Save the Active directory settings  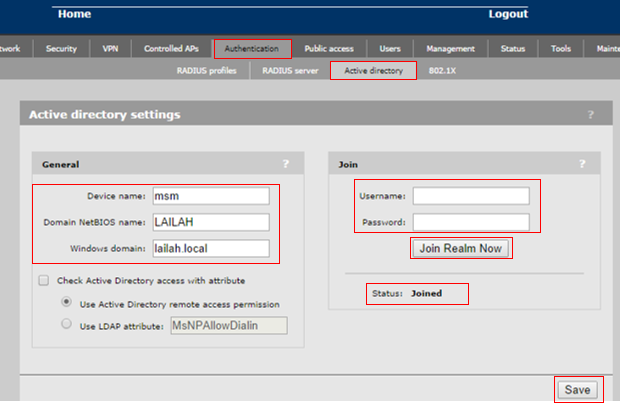tap(577, 390)
